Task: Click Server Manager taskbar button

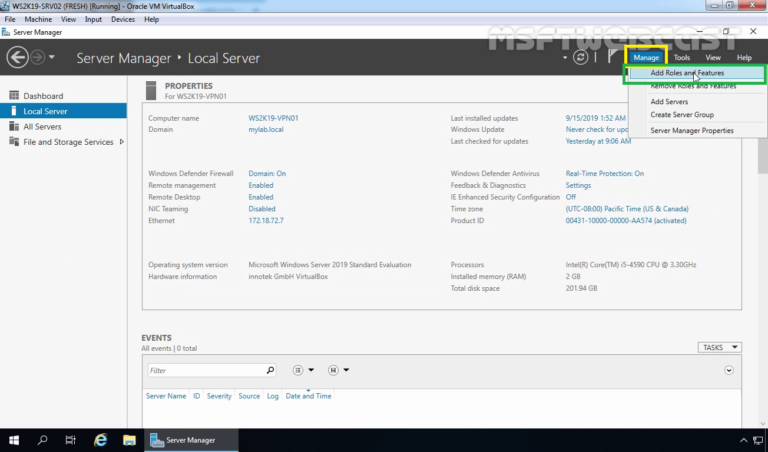Action: (191, 440)
